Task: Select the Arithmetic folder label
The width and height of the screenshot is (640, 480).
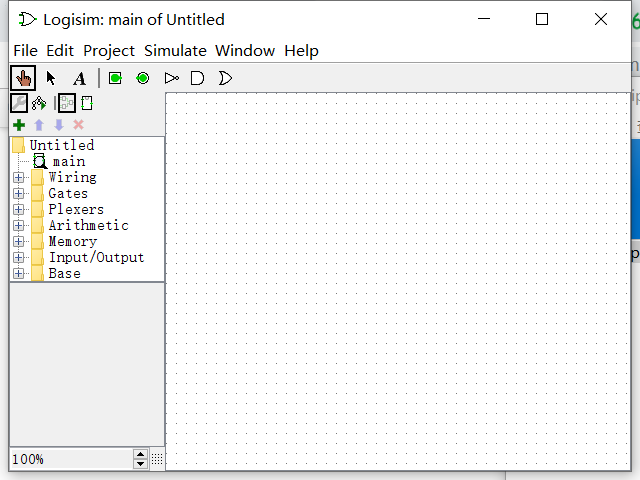Action: point(89,225)
